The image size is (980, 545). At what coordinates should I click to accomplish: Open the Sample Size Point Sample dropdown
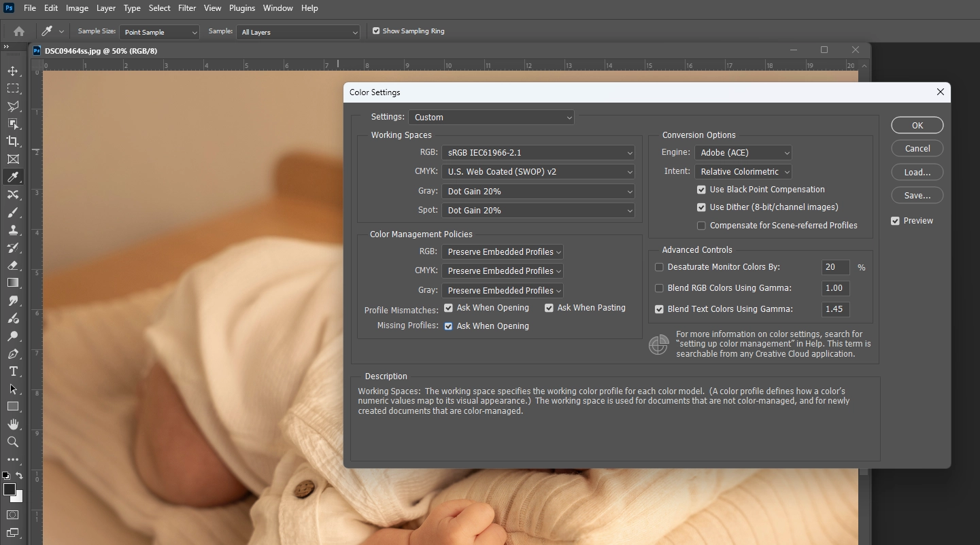159,32
